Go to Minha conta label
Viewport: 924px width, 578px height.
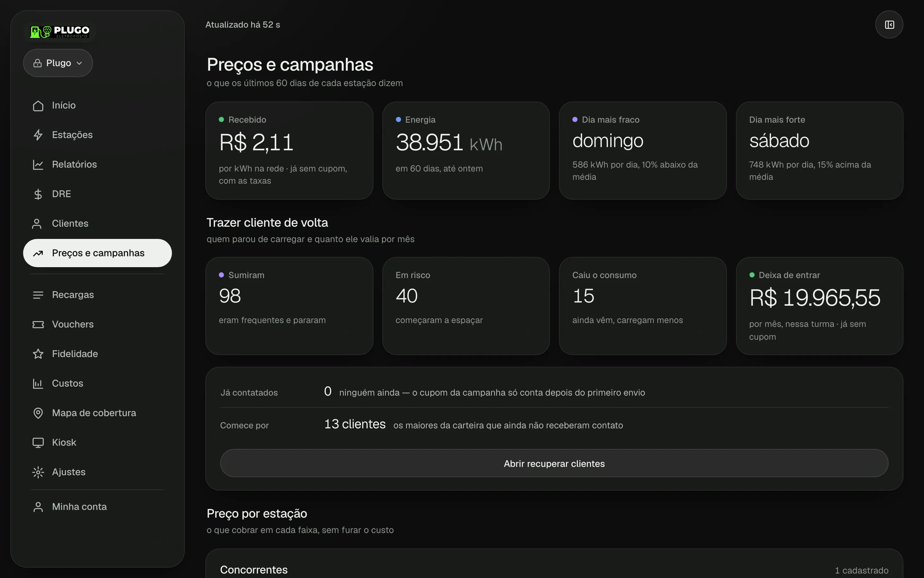tap(80, 506)
